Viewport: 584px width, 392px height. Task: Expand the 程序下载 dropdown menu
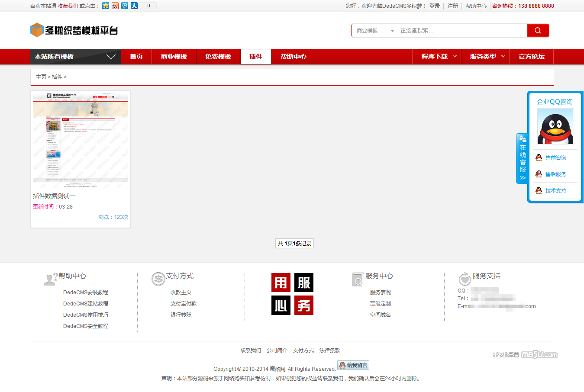[x=438, y=57]
